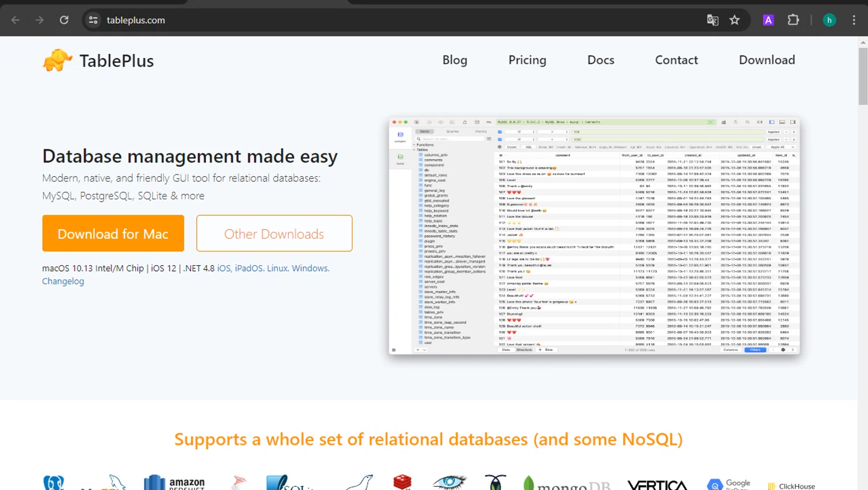The image size is (868, 490).
Task: Click the Other Downloads button
Action: tap(274, 233)
